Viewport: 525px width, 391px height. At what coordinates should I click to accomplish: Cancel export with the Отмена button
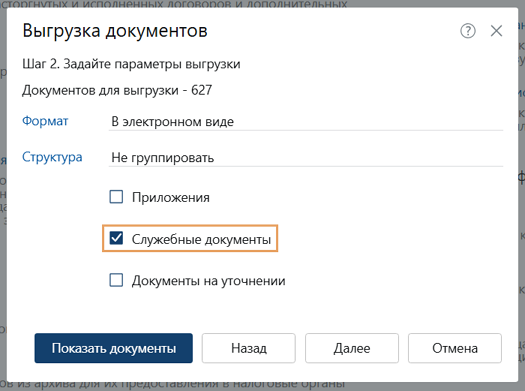point(455,348)
